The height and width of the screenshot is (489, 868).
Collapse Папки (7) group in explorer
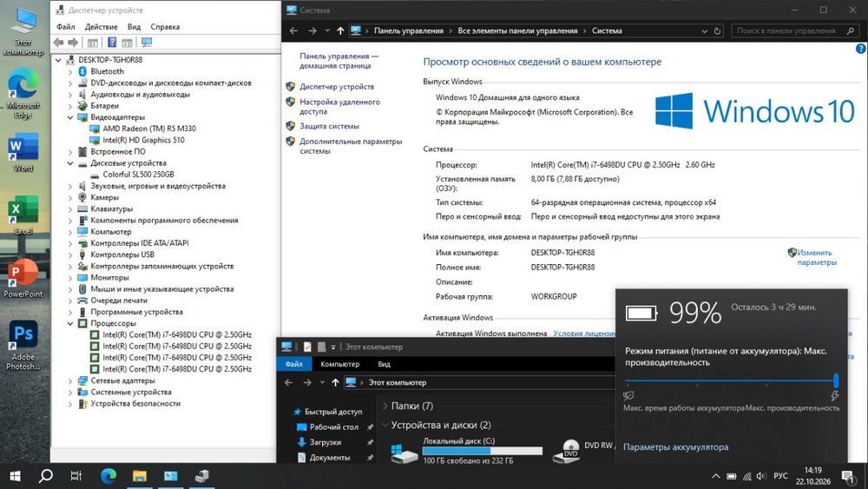[385, 406]
